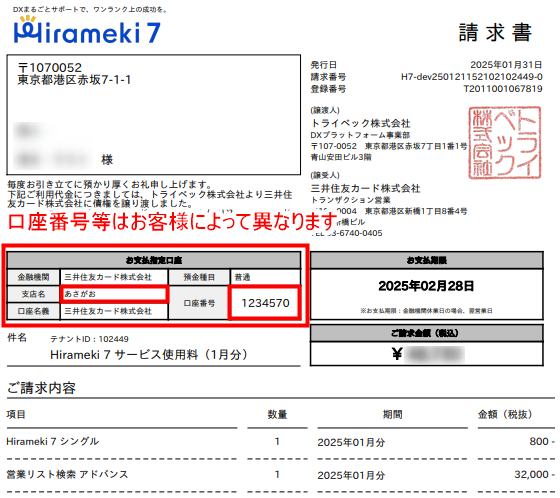Image resolution: width=560 pixels, height=498 pixels.
Task: Click the payment deadline 2025年02月28日
Action: click(426, 286)
